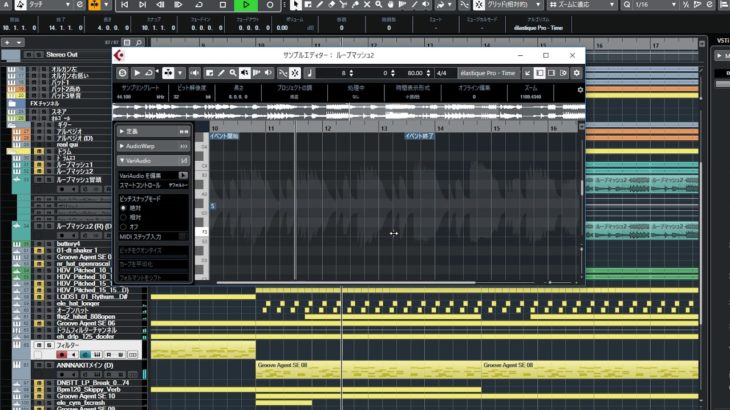Toggle Audition Loop in Sample Editor toolbar
Viewport: 730px width, 410px height.
point(149,73)
